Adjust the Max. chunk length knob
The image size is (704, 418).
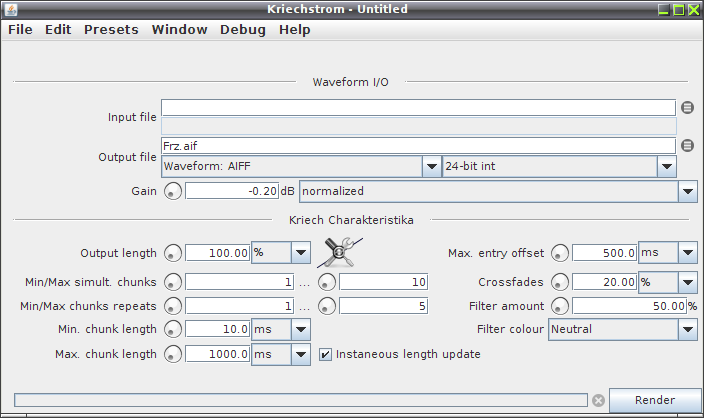point(172,354)
